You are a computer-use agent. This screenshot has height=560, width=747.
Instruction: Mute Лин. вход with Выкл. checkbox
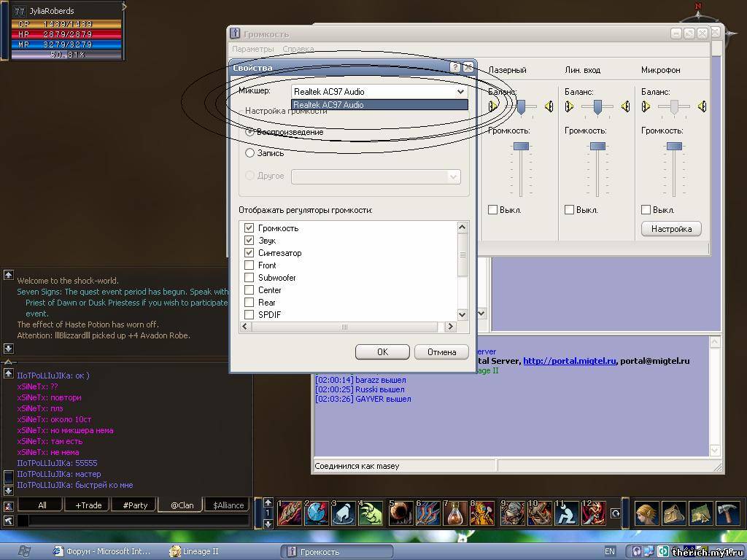click(569, 209)
